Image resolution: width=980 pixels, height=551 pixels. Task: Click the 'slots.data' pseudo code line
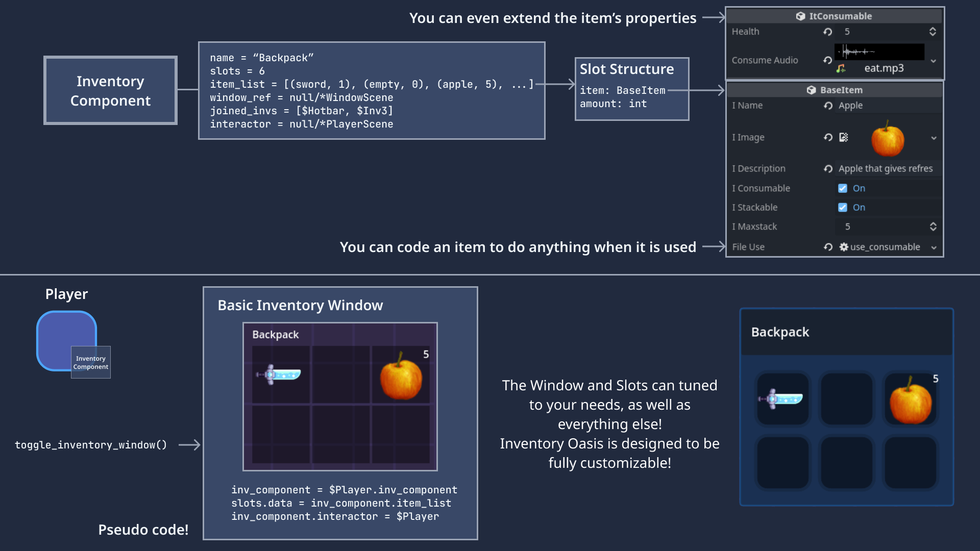point(341,503)
